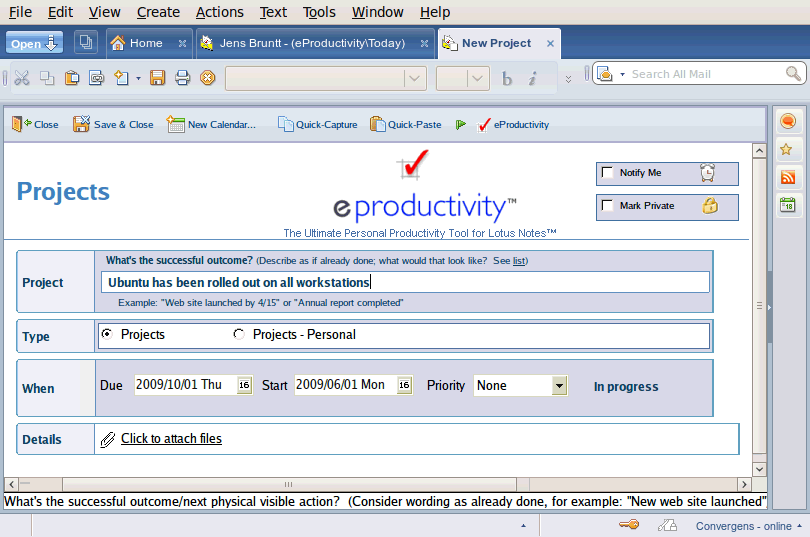Open the search scope dropdown arrow
Screen dimensions: 810x537
pyautogui.click(x=622, y=75)
